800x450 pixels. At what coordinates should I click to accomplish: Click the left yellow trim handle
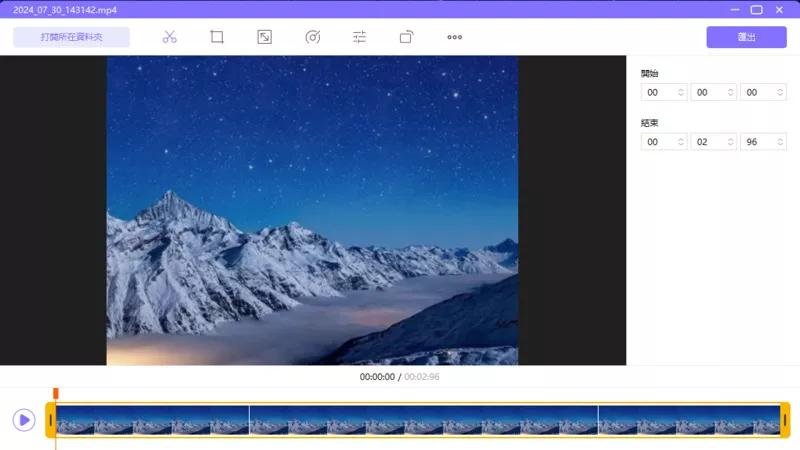pyautogui.click(x=50, y=420)
